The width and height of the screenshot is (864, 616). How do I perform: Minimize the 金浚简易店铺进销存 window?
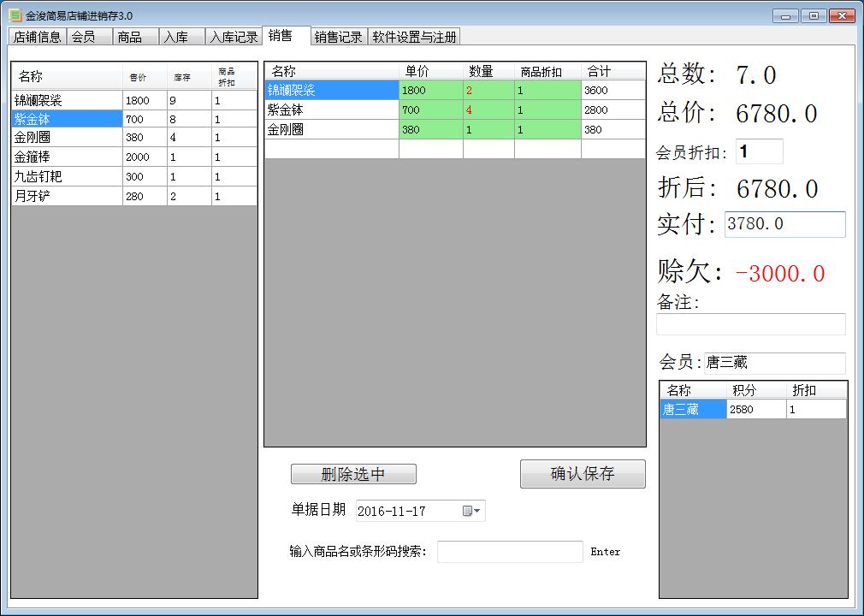(786, 16)
